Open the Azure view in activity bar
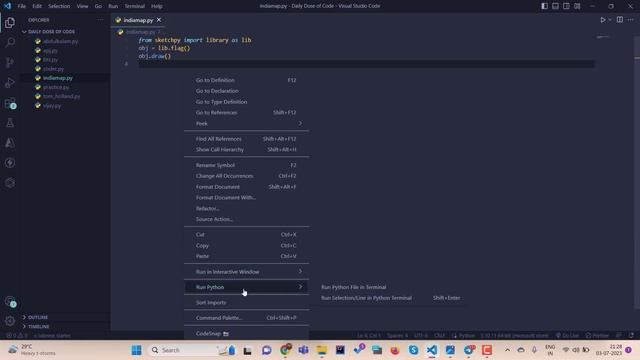640x360 pixels. pyautogui.click(x=10, y=143)
